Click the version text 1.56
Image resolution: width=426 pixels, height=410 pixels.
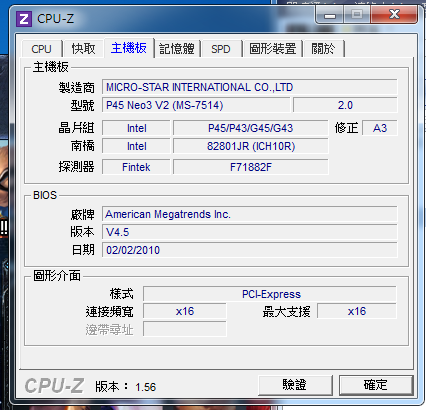146,387
